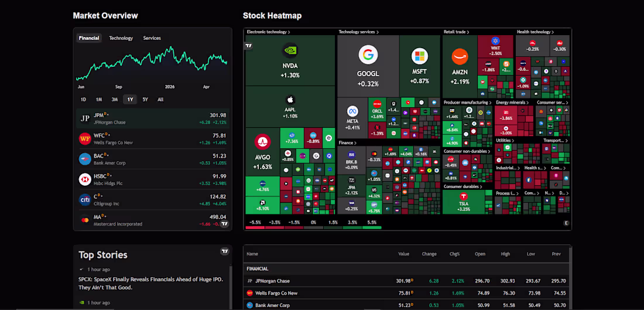This screenshot has height=310, width=644.
Task: Click the JPM +2.12% tile in heatmap
Action: click(x=351, y=185)
